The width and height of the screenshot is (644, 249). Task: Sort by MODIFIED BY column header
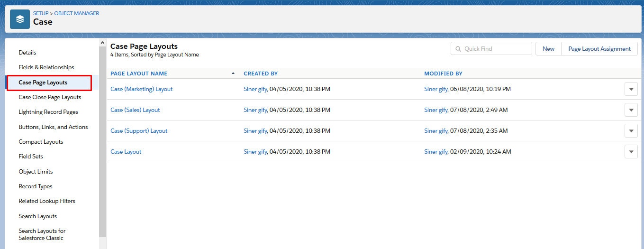point(443,74)
